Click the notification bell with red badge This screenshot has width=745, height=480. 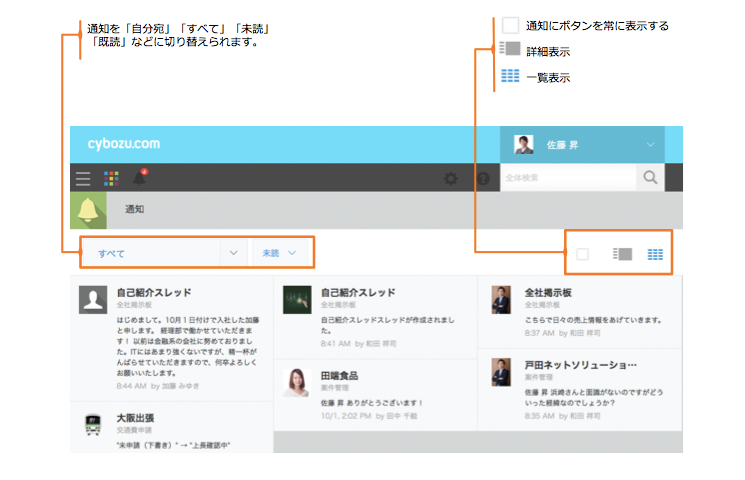coord(140,178)
